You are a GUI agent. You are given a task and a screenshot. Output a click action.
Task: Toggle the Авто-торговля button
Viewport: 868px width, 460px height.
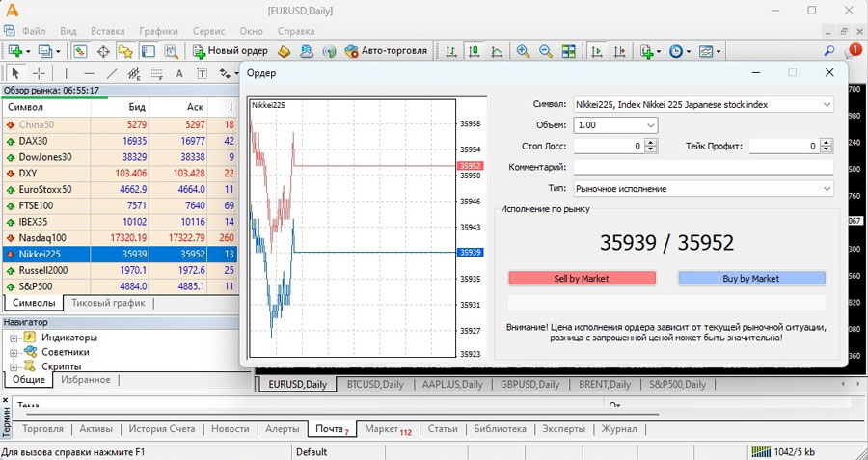(x=386, y=51)
